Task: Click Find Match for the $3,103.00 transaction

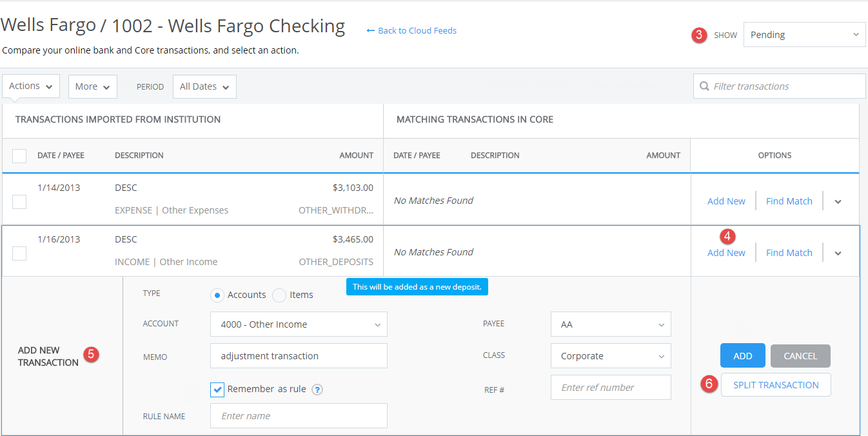Action: [x=789, y=201]
